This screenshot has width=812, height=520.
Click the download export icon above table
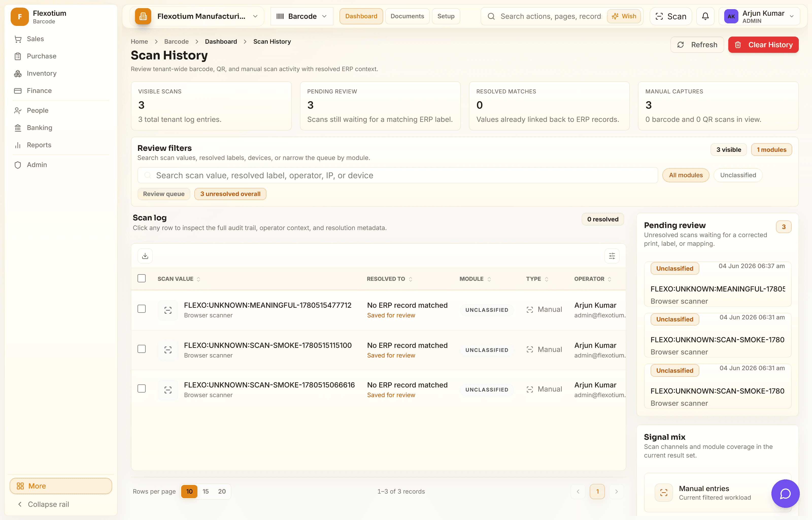[145, 256]
